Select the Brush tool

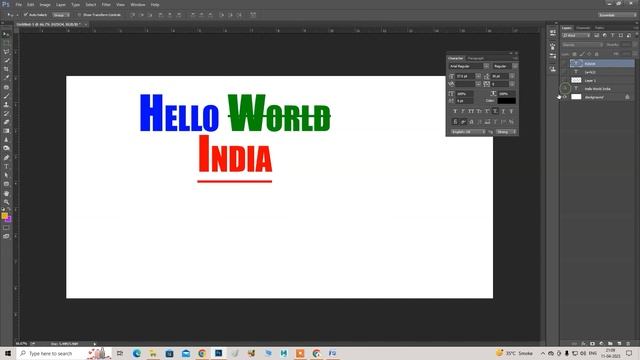point(6,96)
